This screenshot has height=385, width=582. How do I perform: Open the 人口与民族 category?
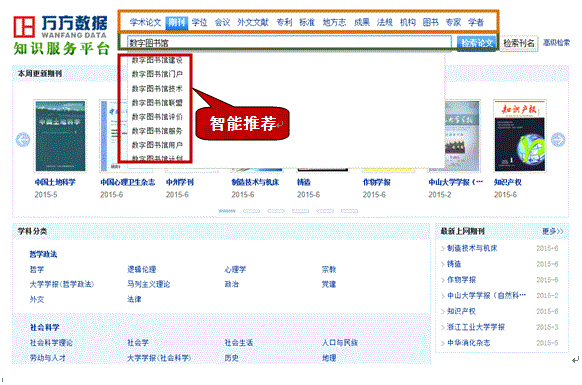340,343
